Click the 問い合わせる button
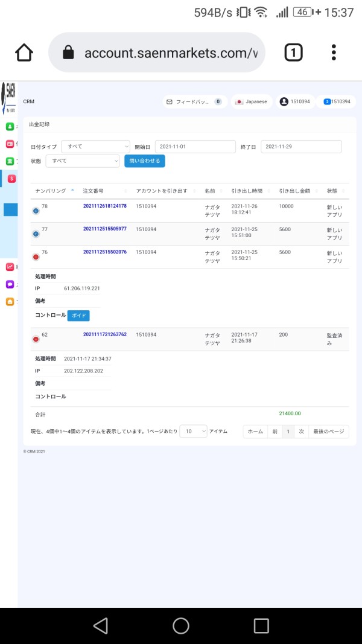362x644 pixels. coord(144,161)
